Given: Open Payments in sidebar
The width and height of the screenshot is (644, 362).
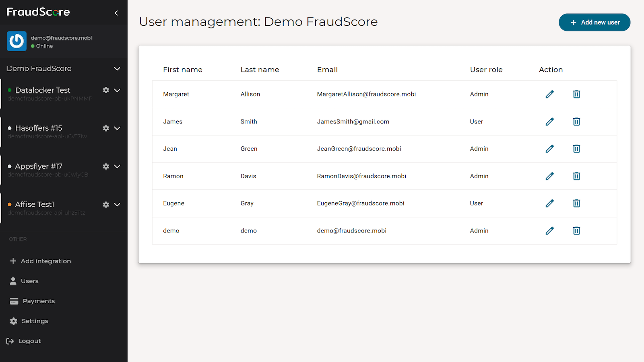Looking at the screenshot, I should pos(32,301).
